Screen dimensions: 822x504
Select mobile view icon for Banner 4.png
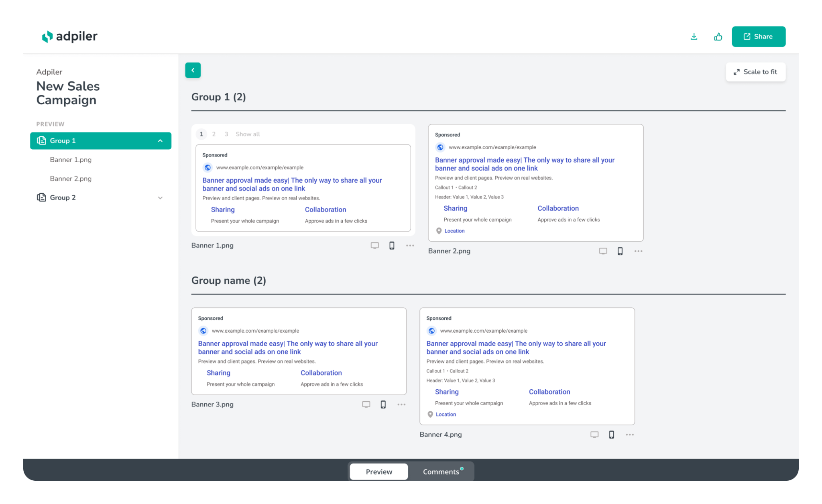(611, 435)
